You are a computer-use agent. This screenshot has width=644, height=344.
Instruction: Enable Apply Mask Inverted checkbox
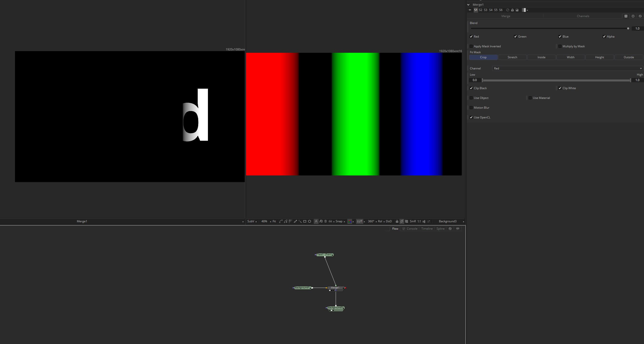coord(471,46)
